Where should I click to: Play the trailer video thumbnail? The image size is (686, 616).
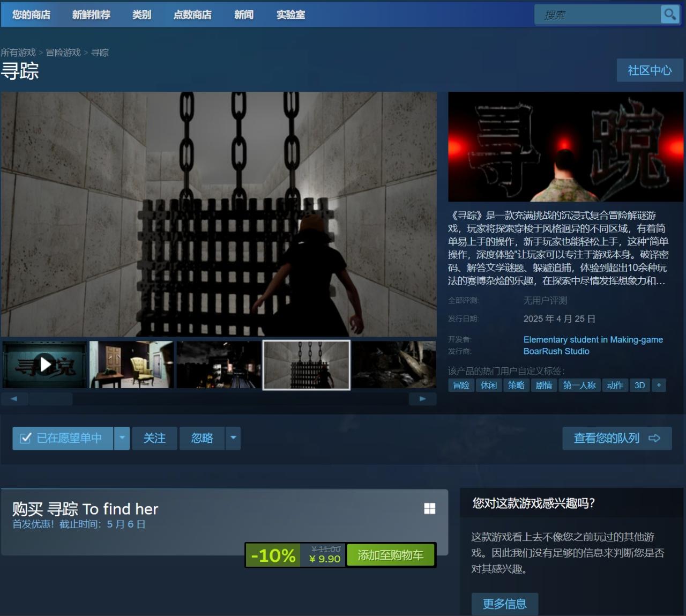coord(44,365)
